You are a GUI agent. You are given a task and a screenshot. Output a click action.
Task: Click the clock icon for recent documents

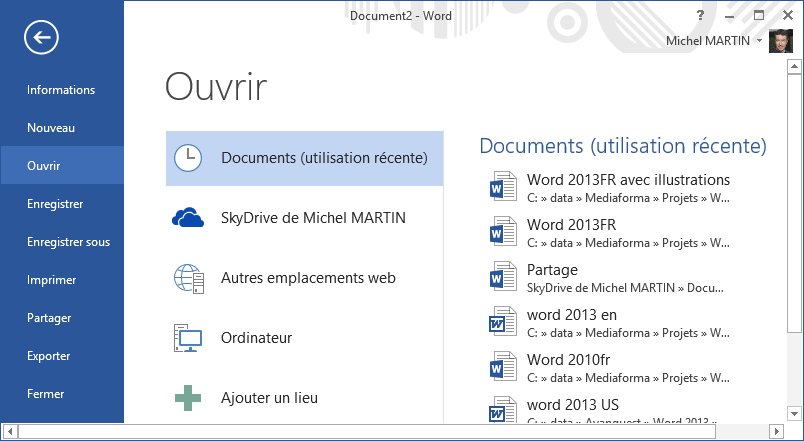click(187, 158)
